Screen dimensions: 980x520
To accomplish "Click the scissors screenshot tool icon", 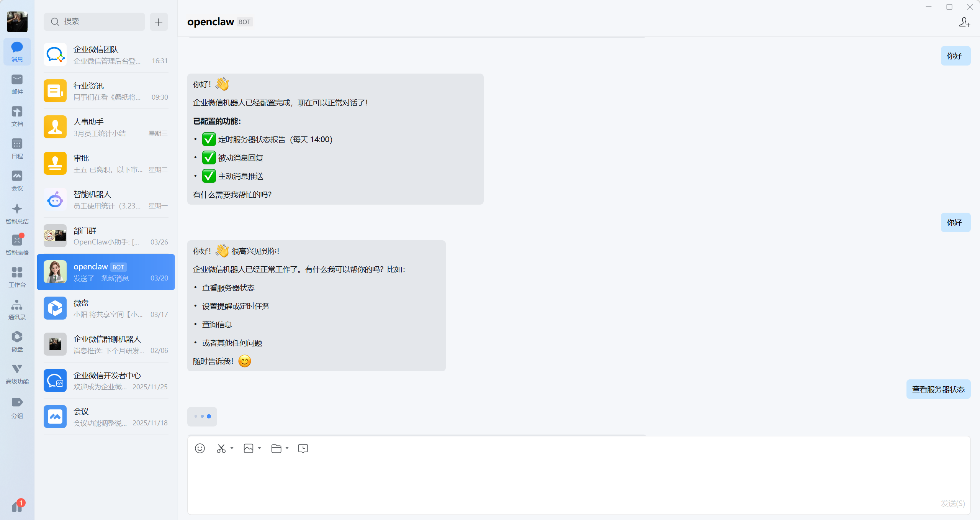I will 221,448.
